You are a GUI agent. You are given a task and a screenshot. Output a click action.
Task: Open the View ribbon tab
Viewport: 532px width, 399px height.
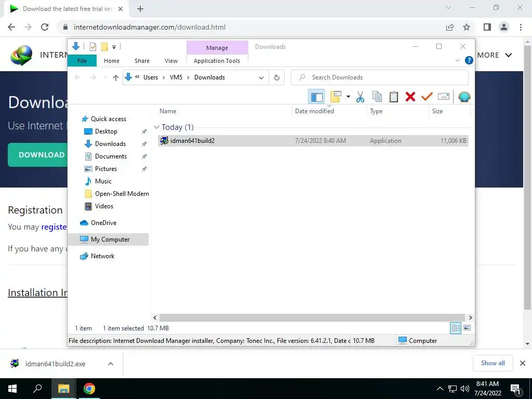[x=171, y=61]
